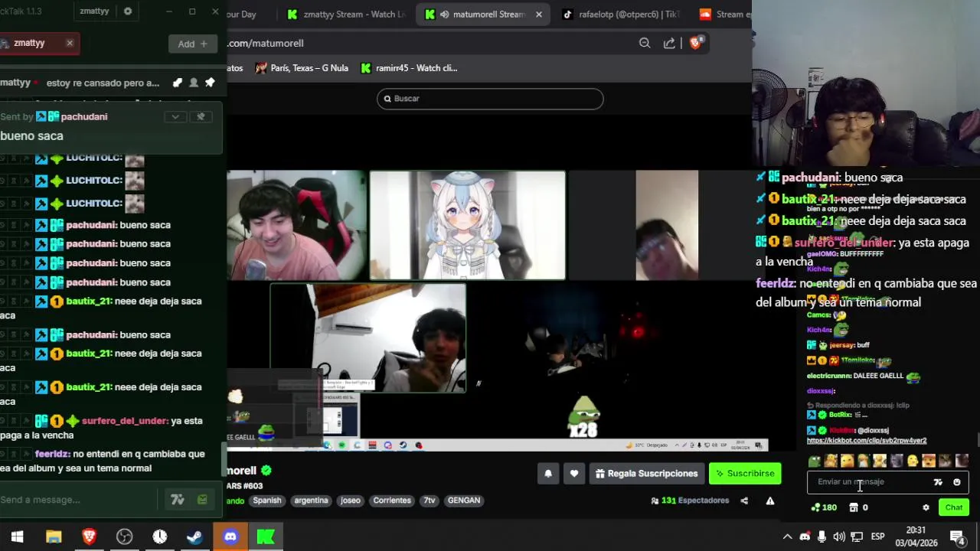Screen dimensions: 980x551
Task: Open the microphone tray icon
Action: click(x=822, y=536)
